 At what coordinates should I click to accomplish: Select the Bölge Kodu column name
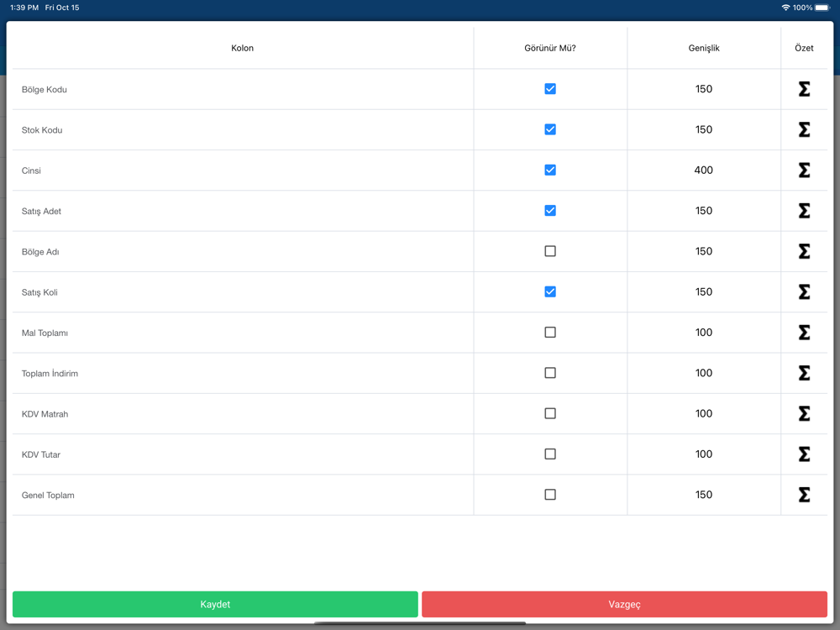point(44,90)
